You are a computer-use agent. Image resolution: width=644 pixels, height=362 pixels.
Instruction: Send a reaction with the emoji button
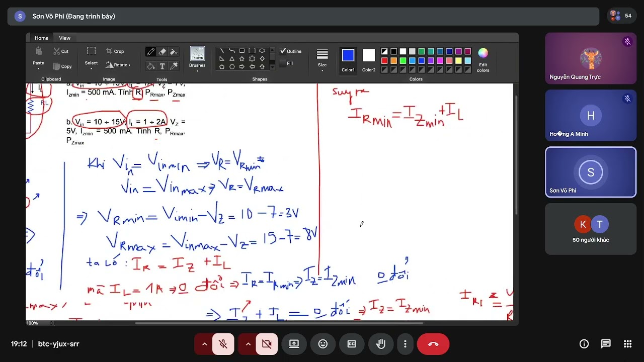pyautogui.click(x=323, y=344)
